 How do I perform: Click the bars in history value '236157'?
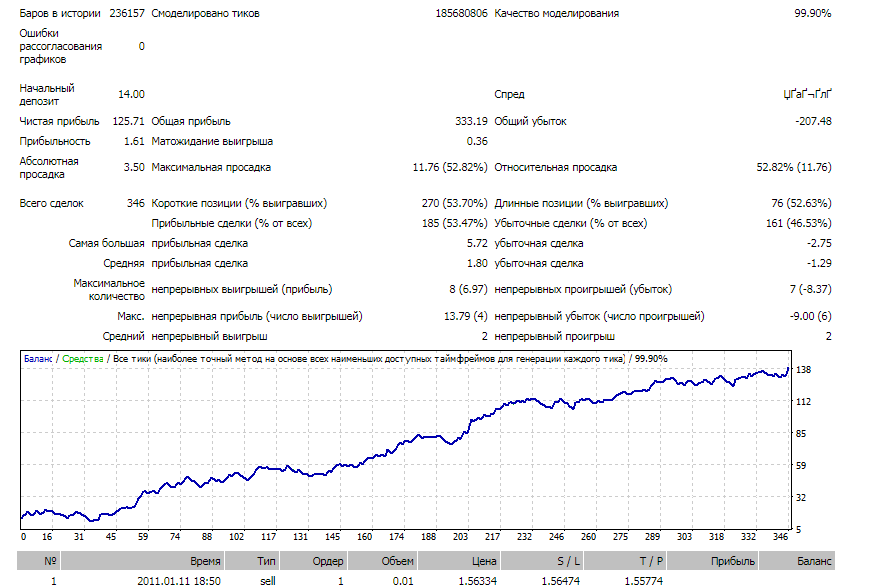pyautogui.click(x=127, y=13)
